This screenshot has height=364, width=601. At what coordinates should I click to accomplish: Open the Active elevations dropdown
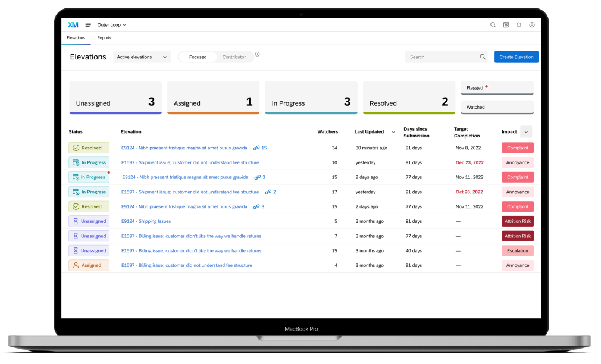click(x=142, y=57)
